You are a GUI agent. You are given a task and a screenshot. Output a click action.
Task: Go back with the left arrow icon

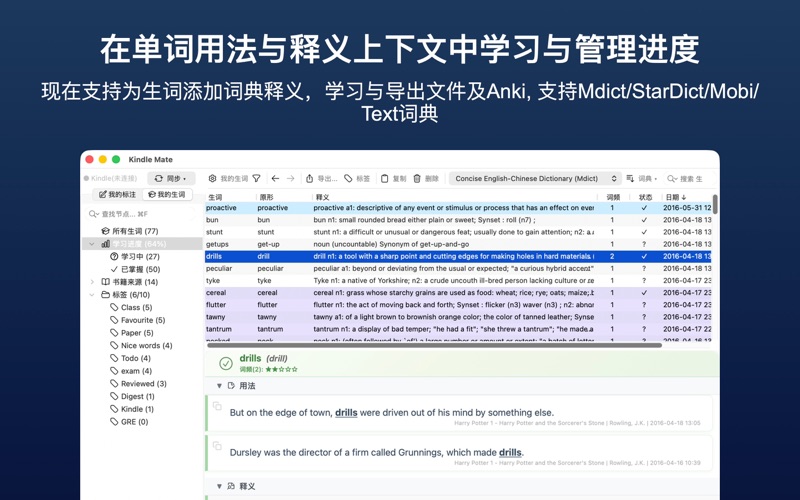pos(276,178)
